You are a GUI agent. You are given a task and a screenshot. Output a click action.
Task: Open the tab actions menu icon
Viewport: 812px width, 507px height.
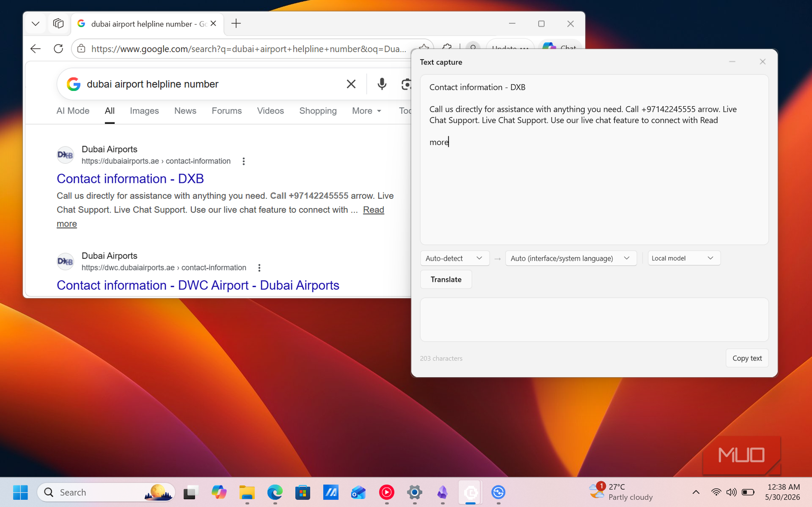[x=58, y=24]
